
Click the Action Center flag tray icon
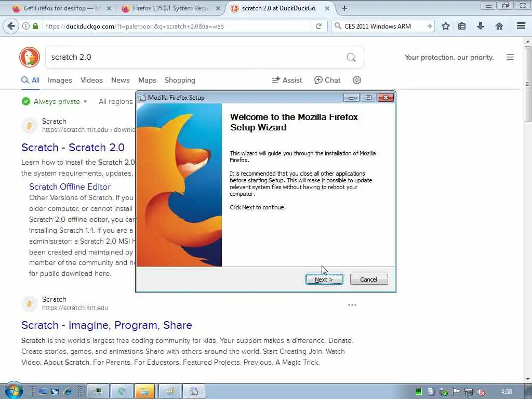tap(456, 392)
